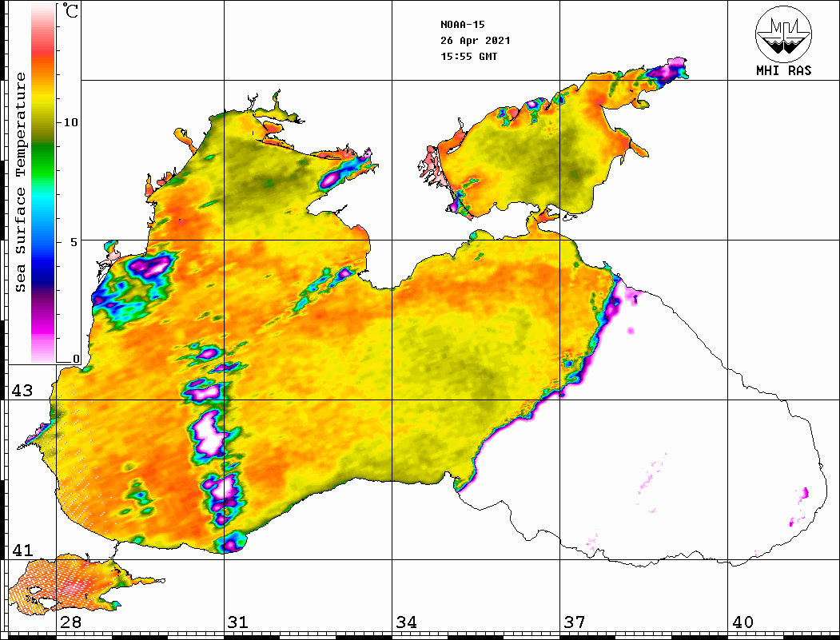Click the '0' tick on temperature scale
The height and width of the screenshot is (640, 840).
[x=76, y=360]
